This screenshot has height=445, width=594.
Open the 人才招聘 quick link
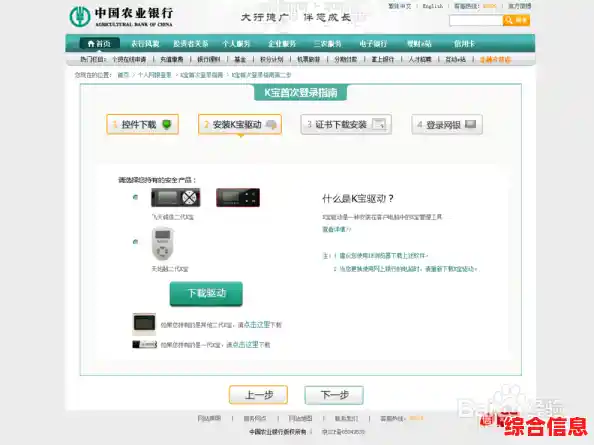tap(420, 59)
